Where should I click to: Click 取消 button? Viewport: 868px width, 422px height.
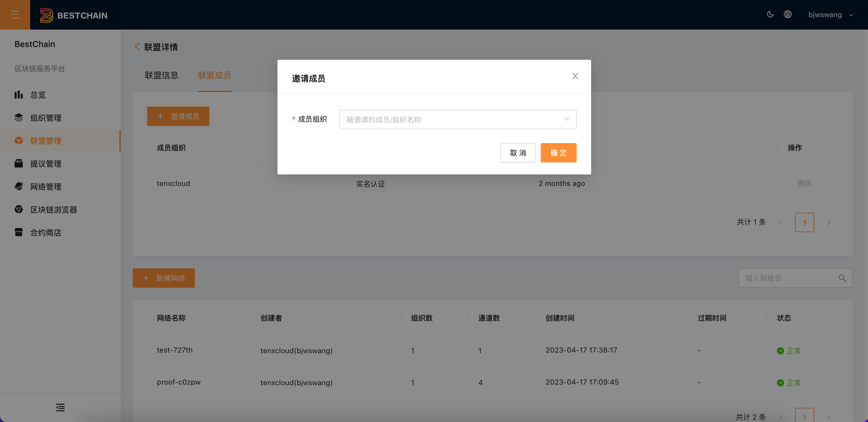[x=518, y=153]
